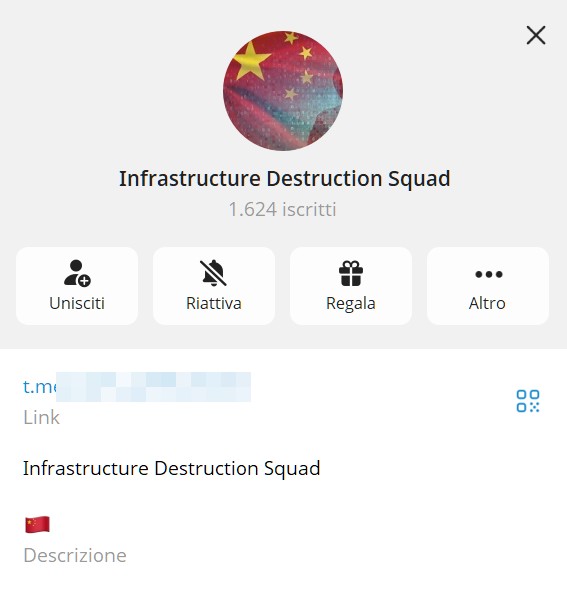This screenshot has height=597, width=567.
Task: Click the Descrizione label
Action: pyautogui.click(x=75, y=555)
